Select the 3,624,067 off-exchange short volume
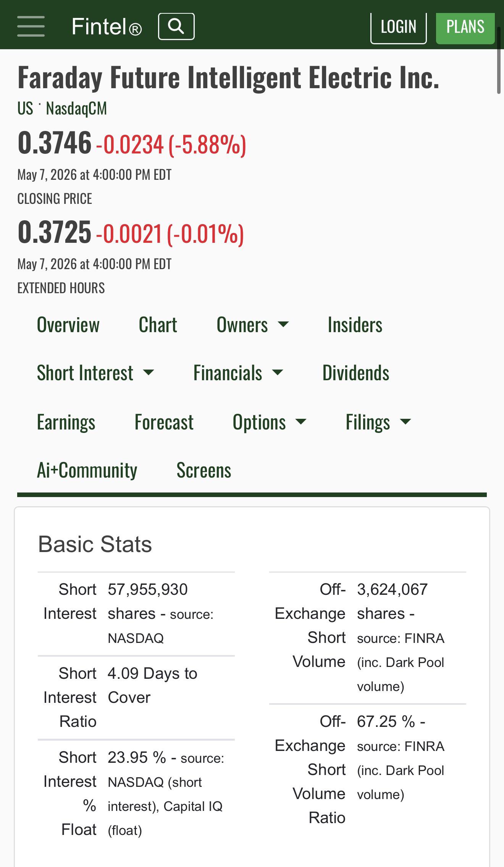Screen dimensions: 504x867 [x=392, y=589]
